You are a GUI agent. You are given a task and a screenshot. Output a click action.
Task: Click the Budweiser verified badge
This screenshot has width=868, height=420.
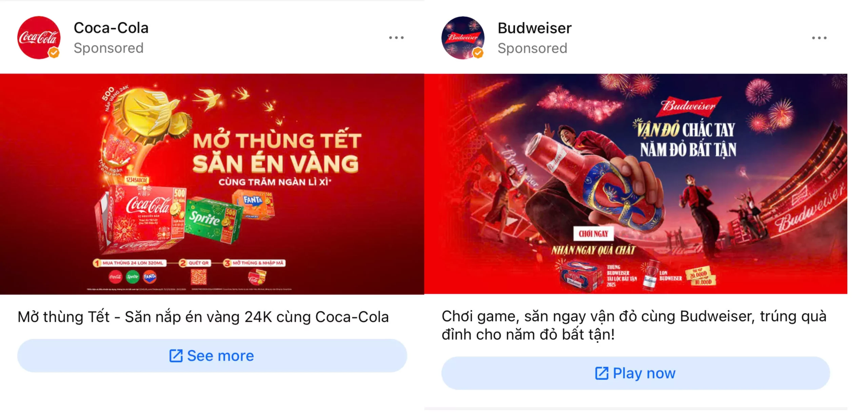coord(478,53)
